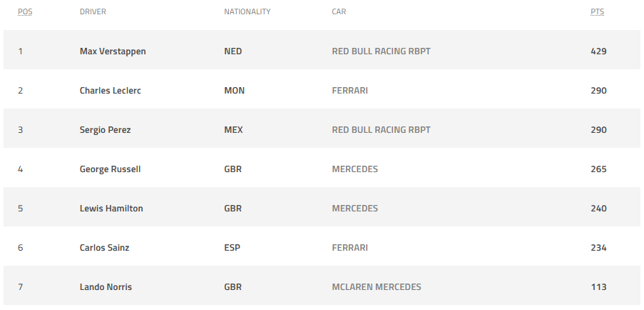Select the NATIONALITY column header
Image resolution: width=644 pixels, height=310 pixels.
pyautogui.click(x=247, y=12)
